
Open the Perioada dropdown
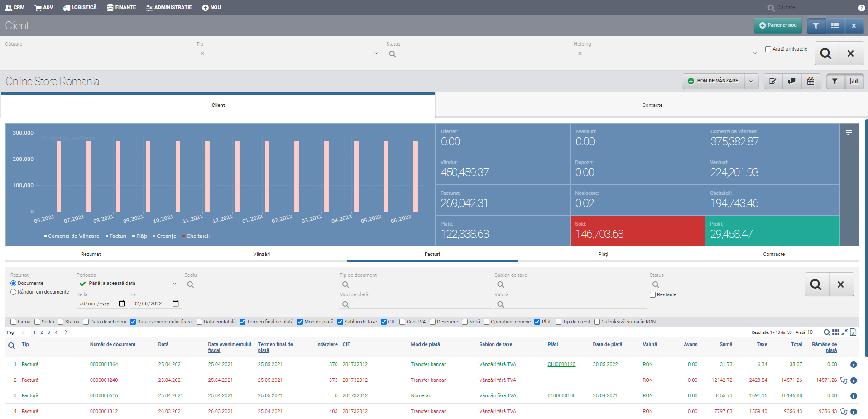click(x=174, y=284)
